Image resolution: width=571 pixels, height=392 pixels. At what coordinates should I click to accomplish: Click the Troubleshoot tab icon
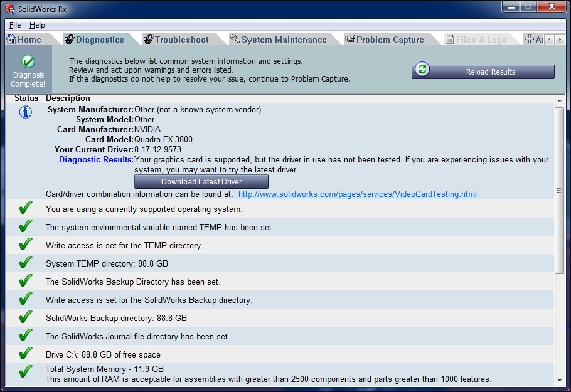(149, 39)
